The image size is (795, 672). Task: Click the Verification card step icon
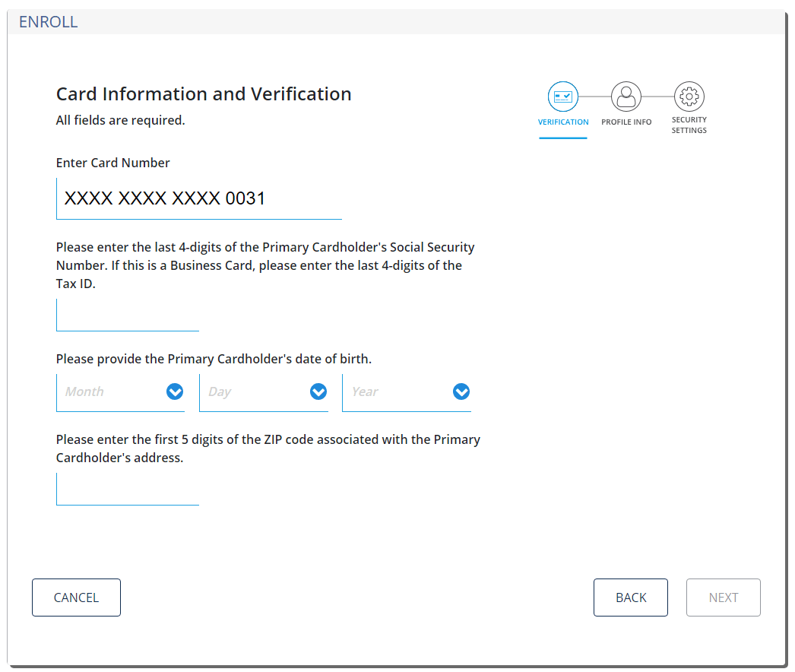click(563, 97)
